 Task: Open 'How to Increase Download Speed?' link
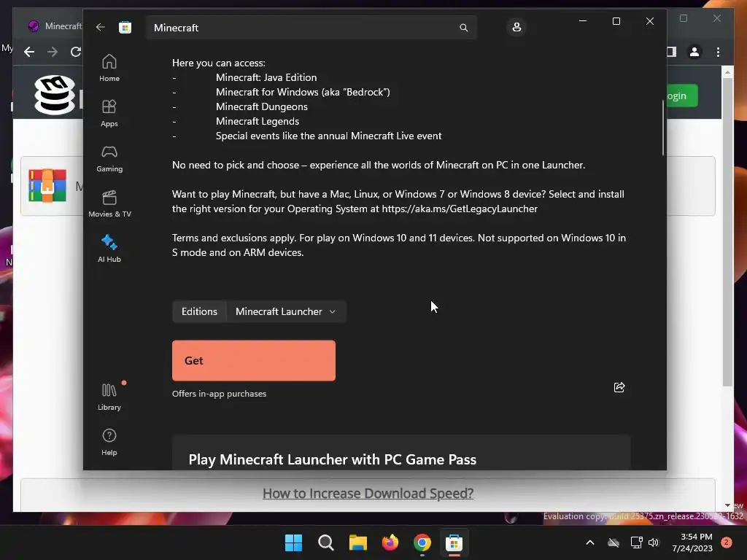(368, 494)
